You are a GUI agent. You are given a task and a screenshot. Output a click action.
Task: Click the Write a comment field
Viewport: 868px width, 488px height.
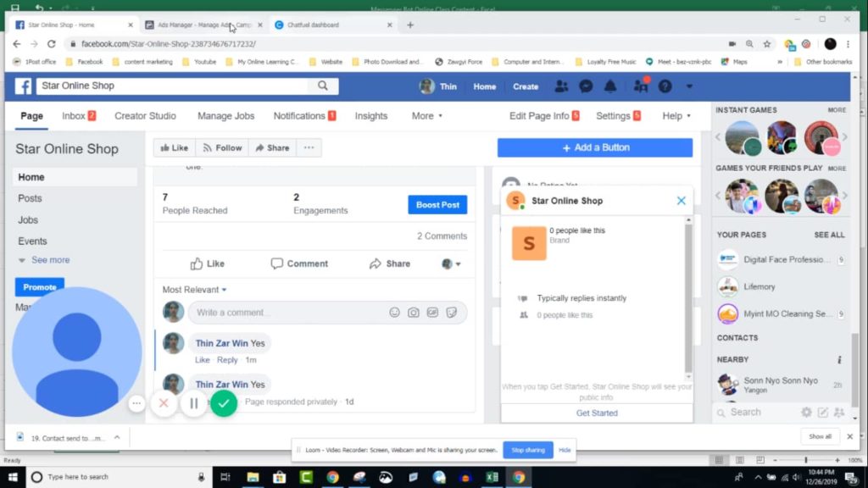328,313
